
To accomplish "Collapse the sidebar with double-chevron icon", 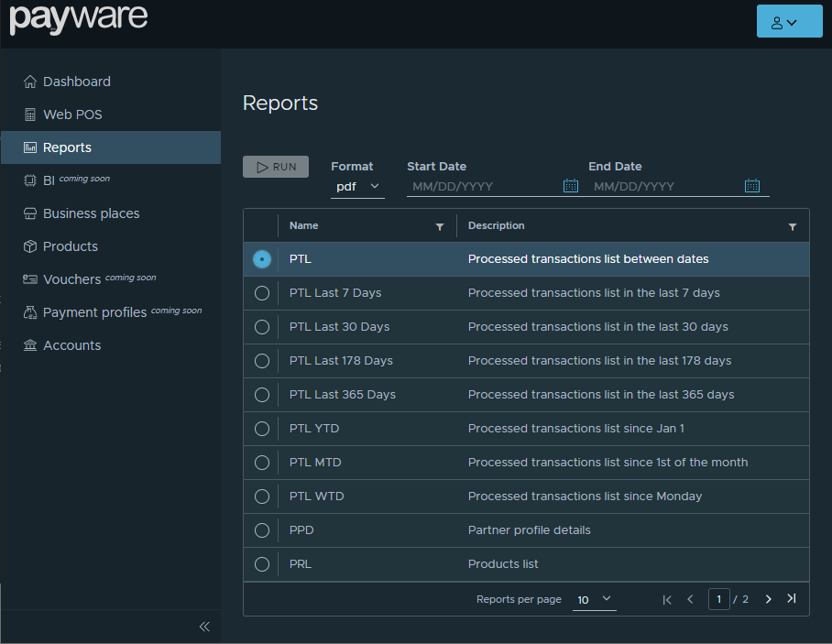I will tap(204, 627).
